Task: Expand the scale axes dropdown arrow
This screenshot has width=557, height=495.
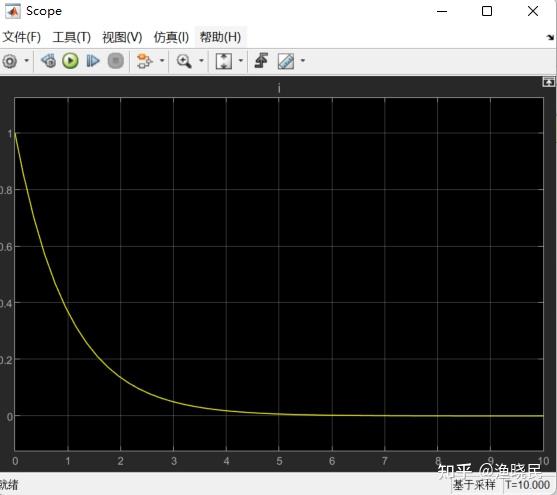Action: (241, 60)
